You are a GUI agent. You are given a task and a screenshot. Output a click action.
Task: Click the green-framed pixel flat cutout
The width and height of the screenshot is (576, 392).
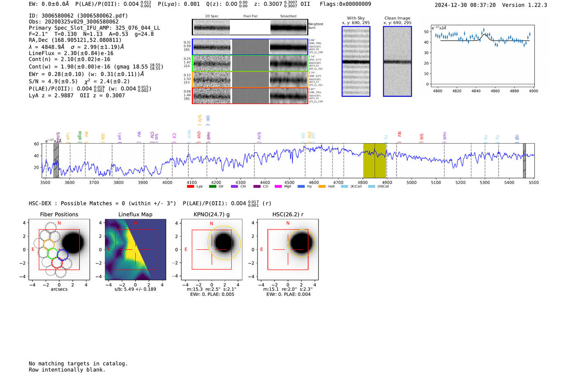(250, 63)
